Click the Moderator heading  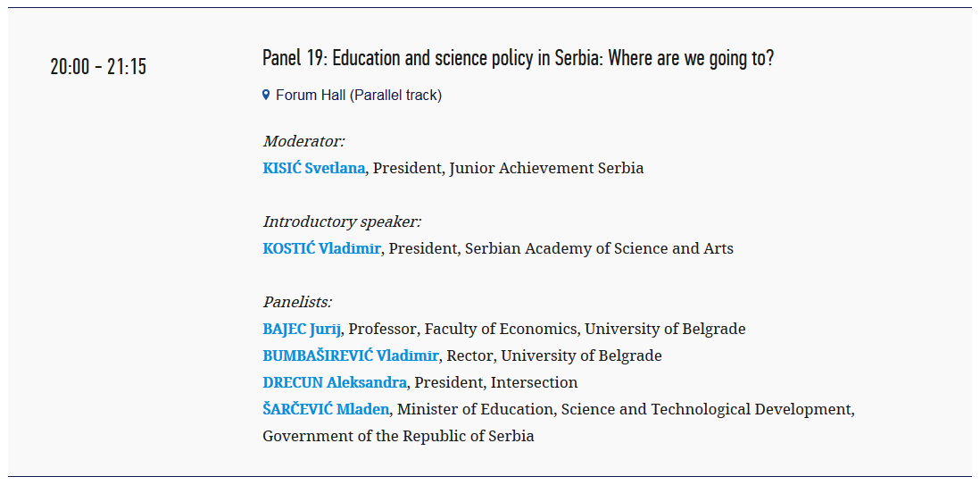(x=303, y=141)
